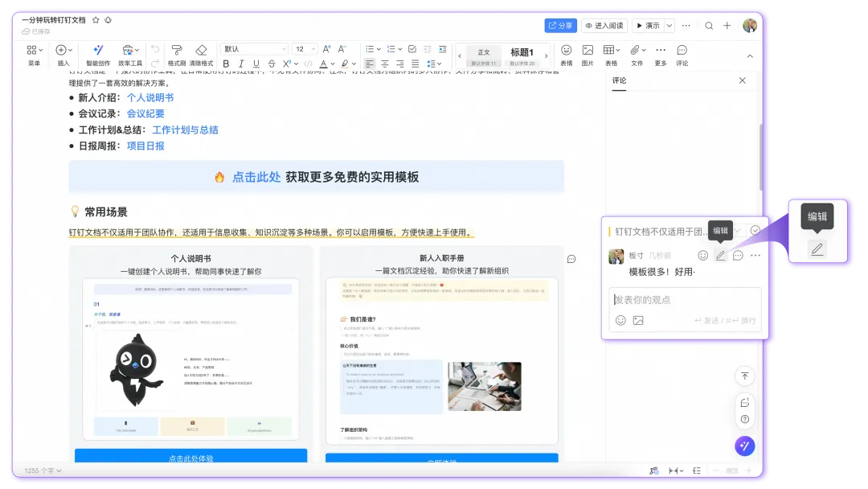Undo the last action
868x489 pixels.
(156, 49)
